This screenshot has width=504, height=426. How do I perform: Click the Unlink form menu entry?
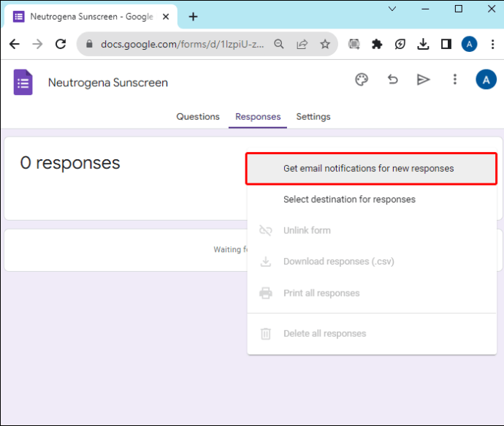click(x=372, y=230)
